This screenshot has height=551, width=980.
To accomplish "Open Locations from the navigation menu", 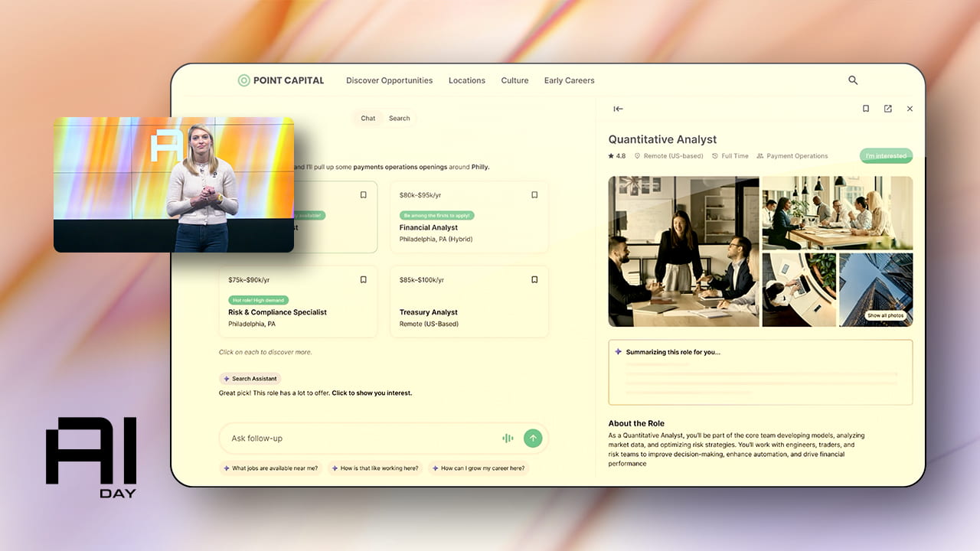I will [x=466, y=80].
